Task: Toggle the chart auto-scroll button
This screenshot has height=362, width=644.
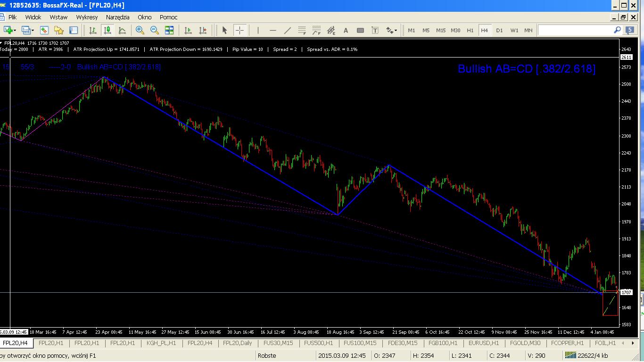Action: 188,30
